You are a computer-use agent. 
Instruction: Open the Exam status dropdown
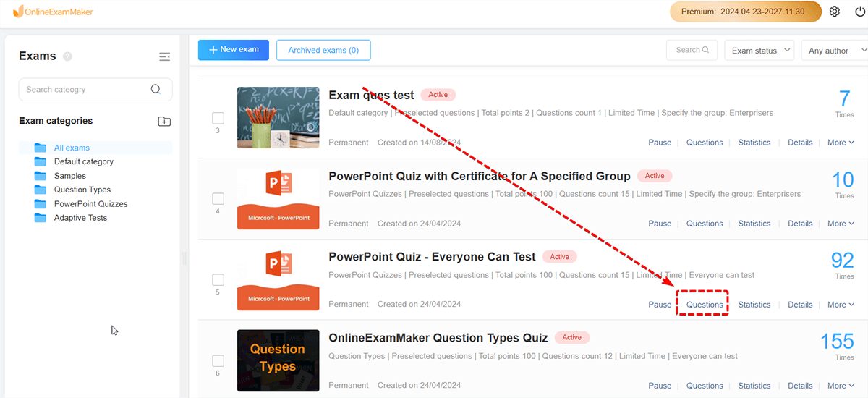tap(759, 51)
